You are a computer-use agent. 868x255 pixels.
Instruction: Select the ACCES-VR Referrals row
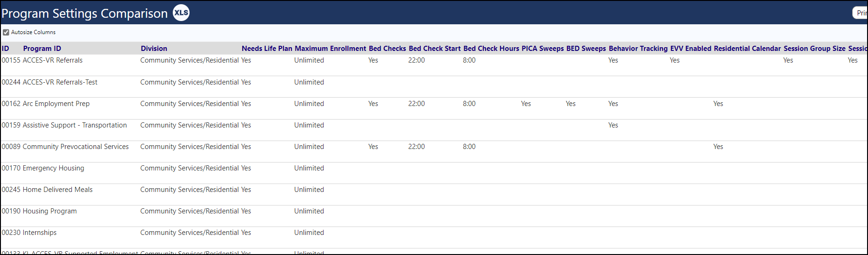pyautogui.click(x=434, y=65)
